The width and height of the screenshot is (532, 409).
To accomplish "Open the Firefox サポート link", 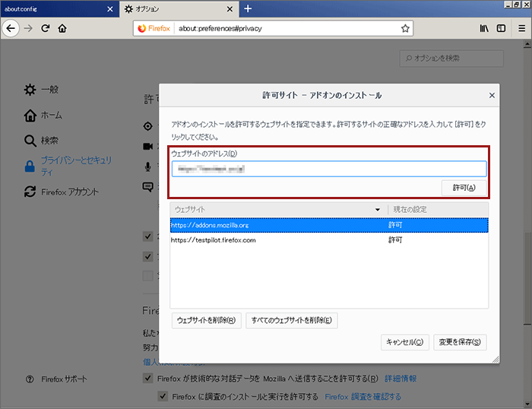I will 57,379.
